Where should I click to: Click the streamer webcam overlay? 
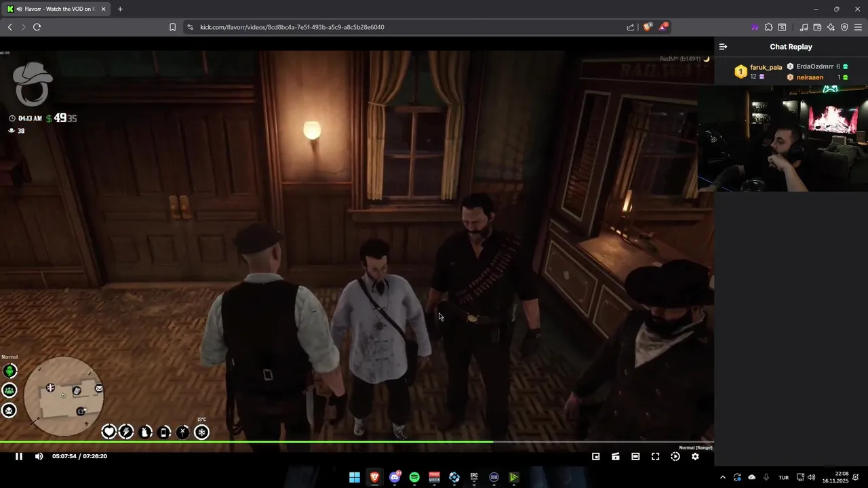[783, 138]
